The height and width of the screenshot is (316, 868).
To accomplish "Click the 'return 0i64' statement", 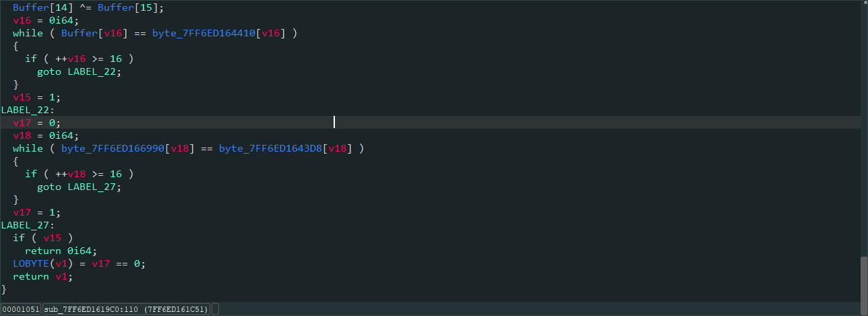I will [x=61, y=251].
